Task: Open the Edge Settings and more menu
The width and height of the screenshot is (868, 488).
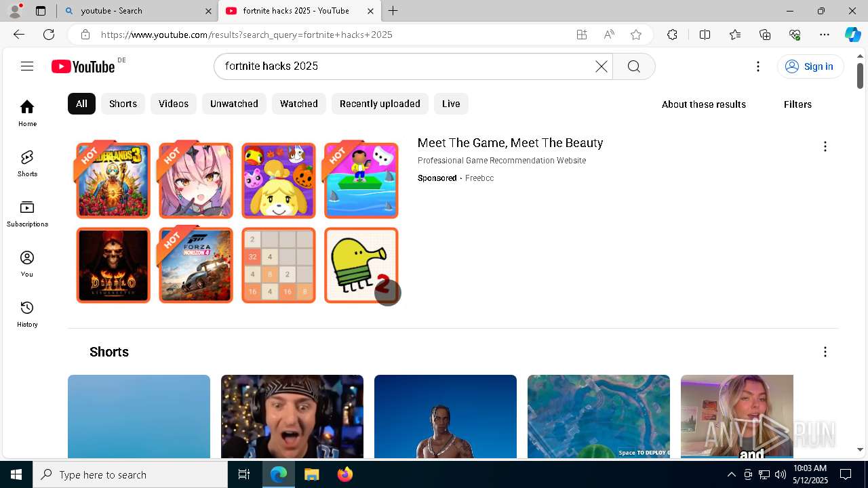Action: tap(825, 35)
